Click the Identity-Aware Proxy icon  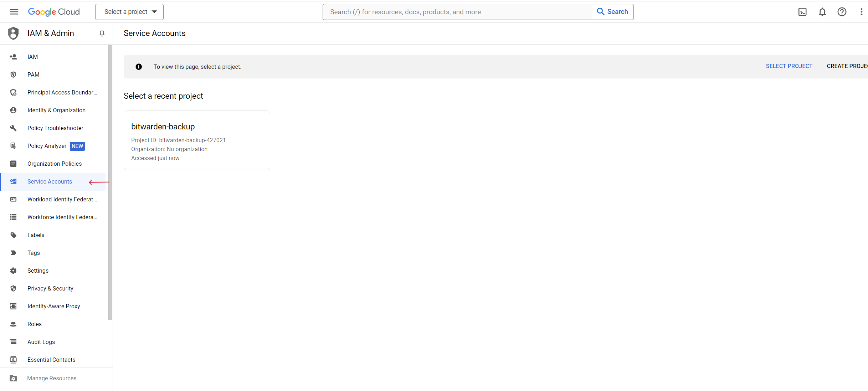point(13,306)
